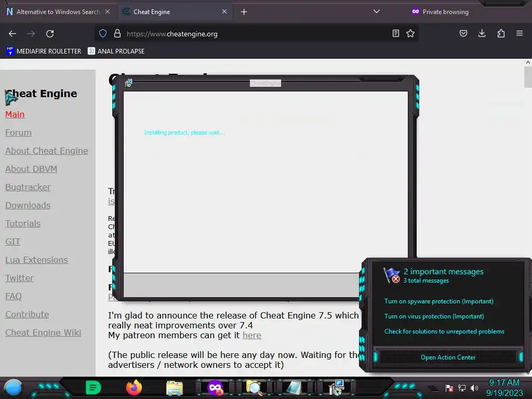Viewport: 532px width, 399px height.
Task: Select Turn on virus protection (Important)
Action: coord(434,316)
